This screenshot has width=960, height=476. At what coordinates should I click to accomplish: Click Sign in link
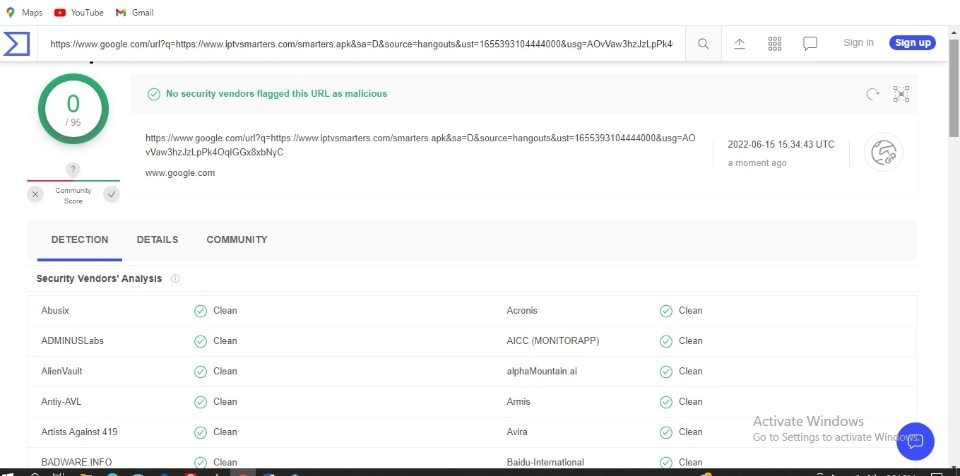coord(858,43)
